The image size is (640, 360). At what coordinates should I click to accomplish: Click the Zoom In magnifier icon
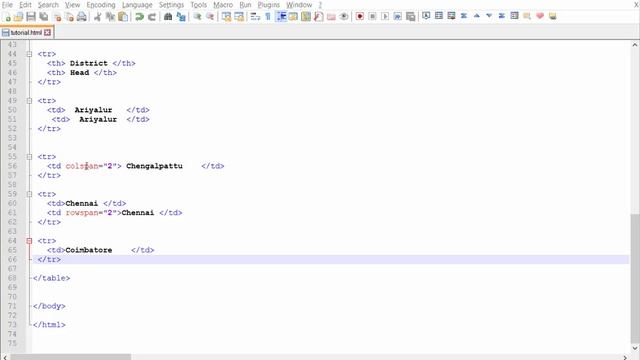197,17
